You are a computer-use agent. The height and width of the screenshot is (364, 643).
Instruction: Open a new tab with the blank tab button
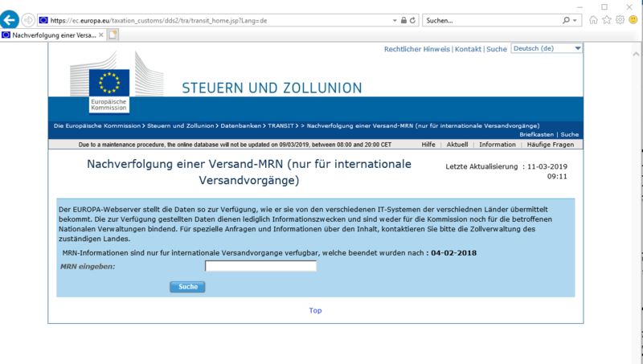coord(113,35)
